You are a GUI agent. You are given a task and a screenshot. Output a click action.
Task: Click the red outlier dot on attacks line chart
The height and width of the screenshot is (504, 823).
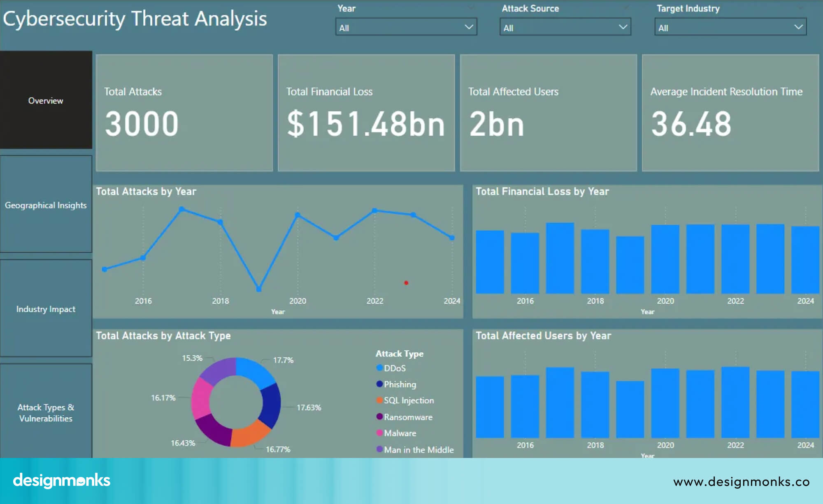[x=407, y=283]
